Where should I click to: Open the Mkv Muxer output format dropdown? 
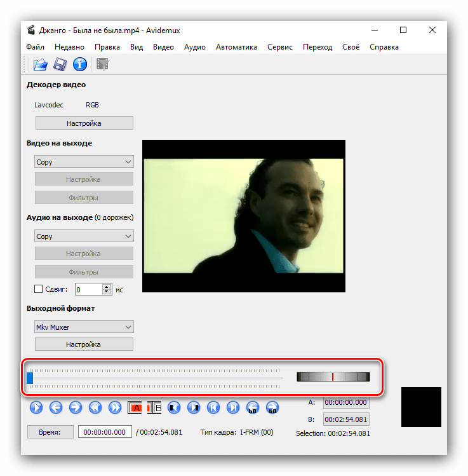tap(84, 327)
